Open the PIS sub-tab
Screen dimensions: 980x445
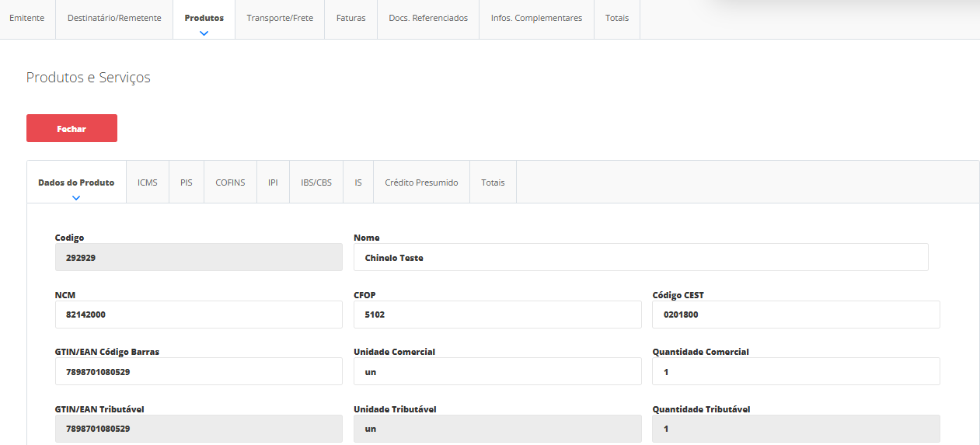tap(187, 183)
